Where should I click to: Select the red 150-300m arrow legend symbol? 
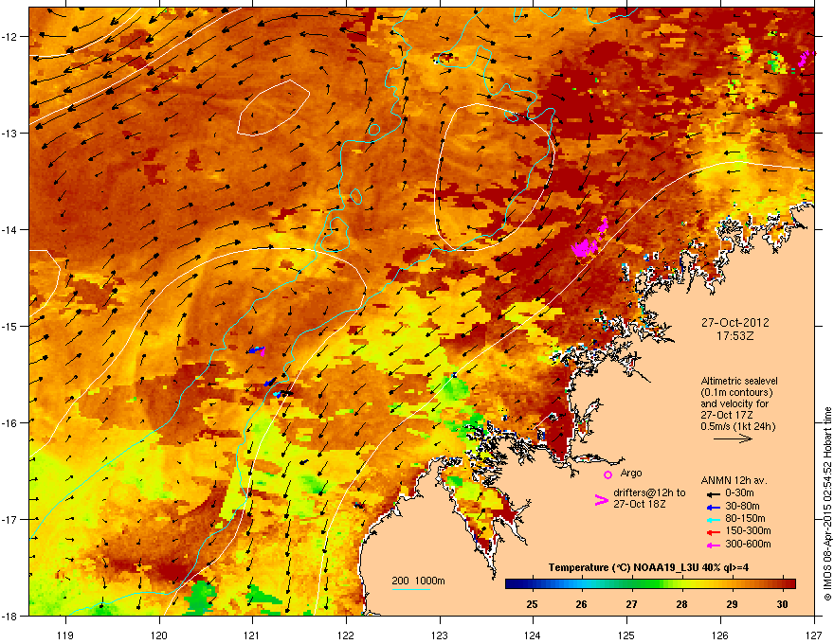click(712, 532)
